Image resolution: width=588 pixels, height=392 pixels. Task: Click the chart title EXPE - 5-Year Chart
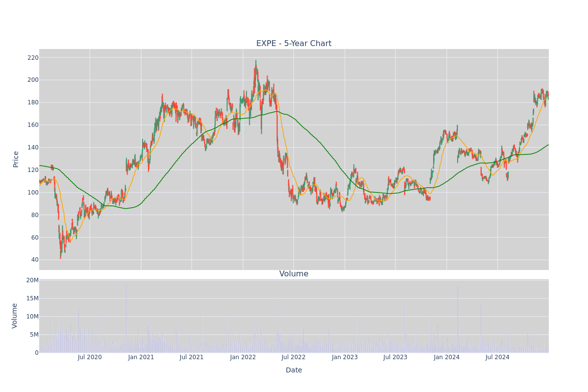pos(294,44)
